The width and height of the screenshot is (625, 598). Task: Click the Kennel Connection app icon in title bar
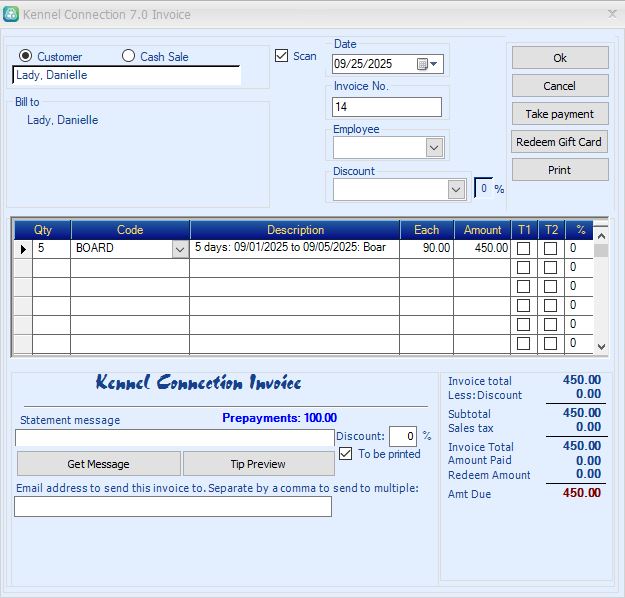coord(11,14)
